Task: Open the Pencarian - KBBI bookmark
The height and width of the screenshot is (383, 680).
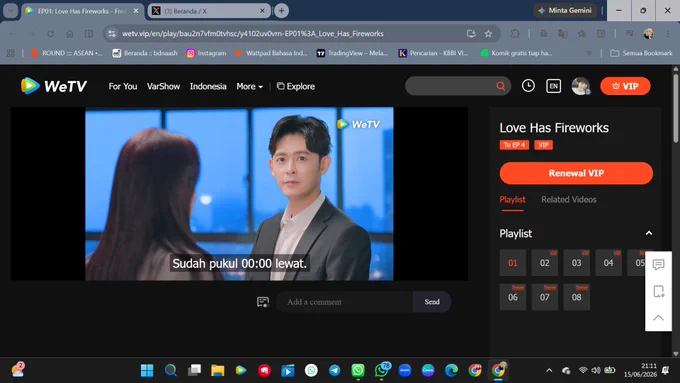Action: tap(433, 53)
